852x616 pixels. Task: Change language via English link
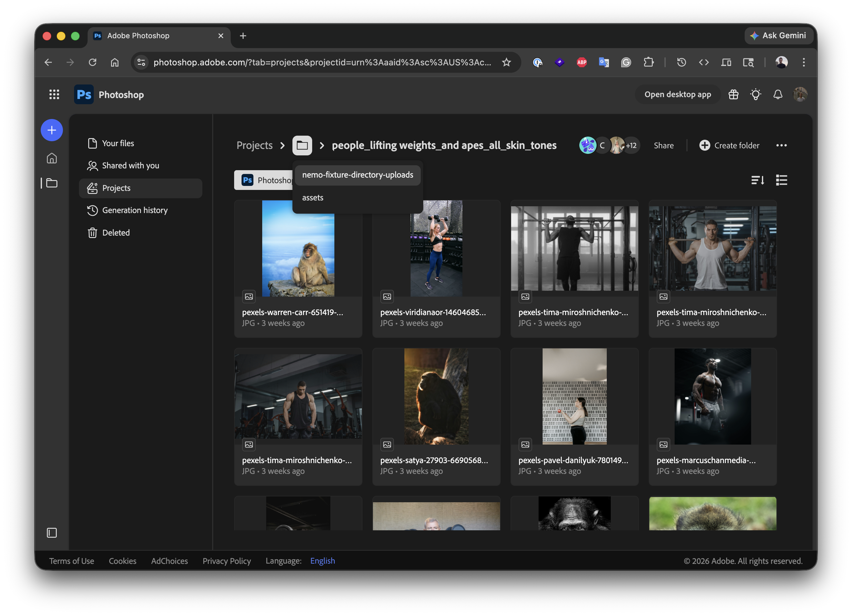[322, 561]
